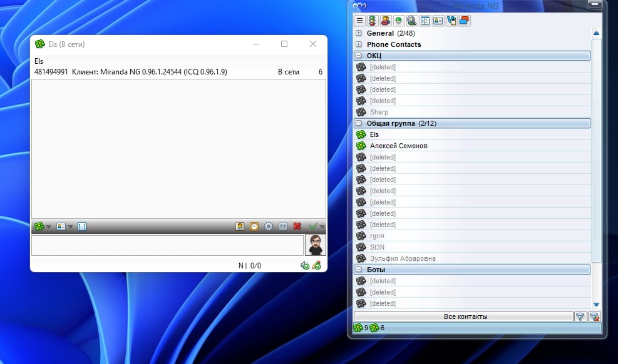Click the N | 0/0 character counter
Image resolution: width=618 pixels, height=364 pixels.
[249, 266]
